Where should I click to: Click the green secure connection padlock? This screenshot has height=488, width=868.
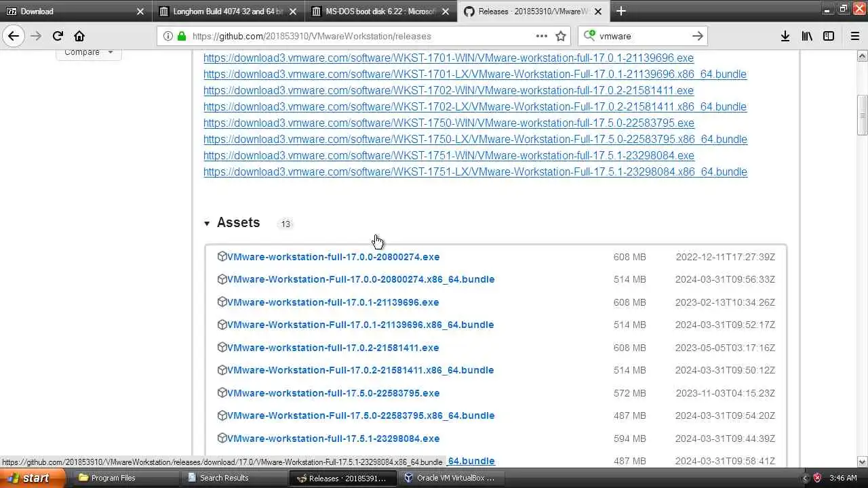coord(181,36)
